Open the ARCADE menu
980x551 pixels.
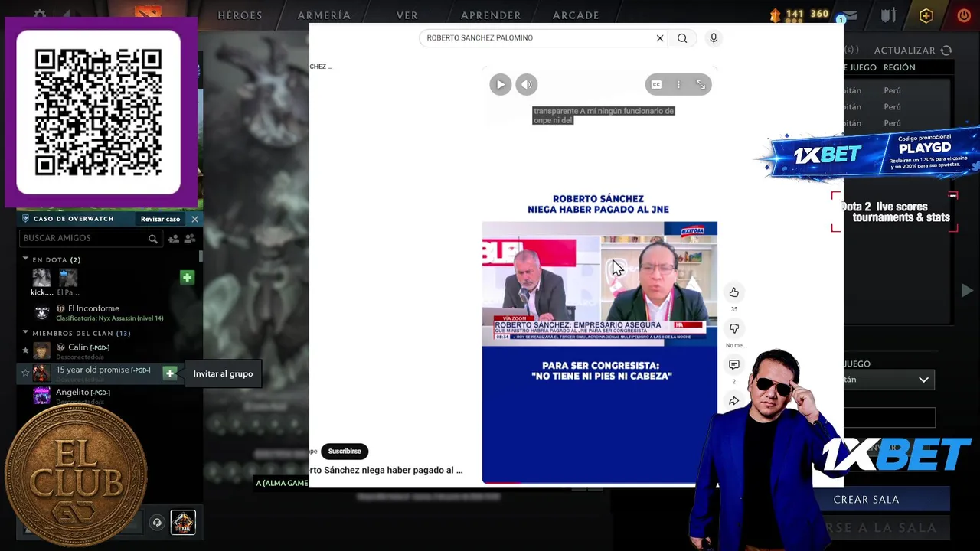click(x=576, y=15)
